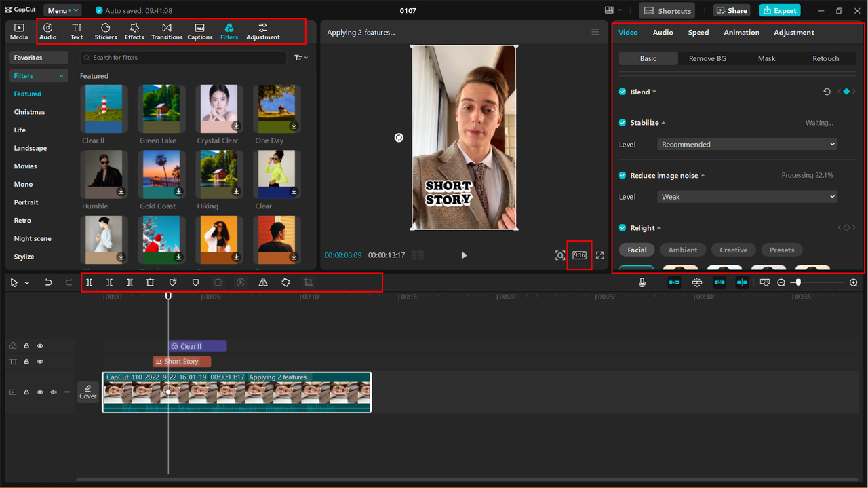The height and width of the screenshot is (488, 868).
Task: Uncheck the Stabilize checkbox
Action: (623, 123)
